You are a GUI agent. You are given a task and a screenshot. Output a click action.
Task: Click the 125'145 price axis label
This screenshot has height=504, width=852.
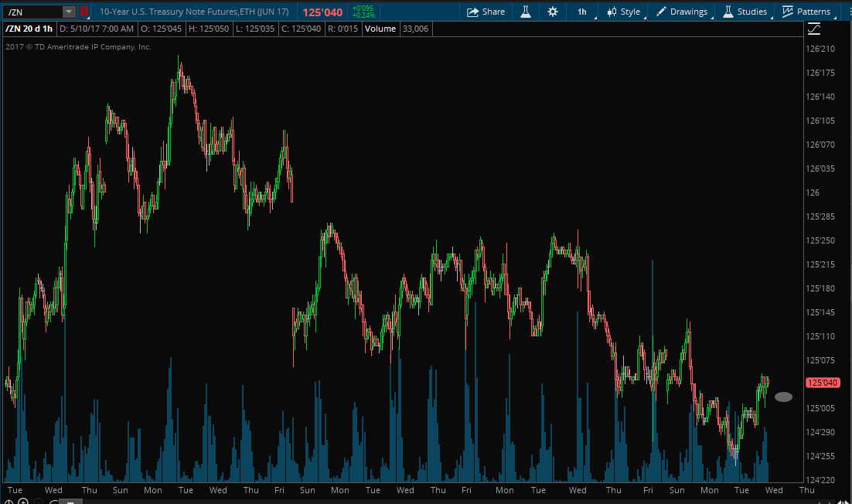pyautogui.click(x=820, y=312)
